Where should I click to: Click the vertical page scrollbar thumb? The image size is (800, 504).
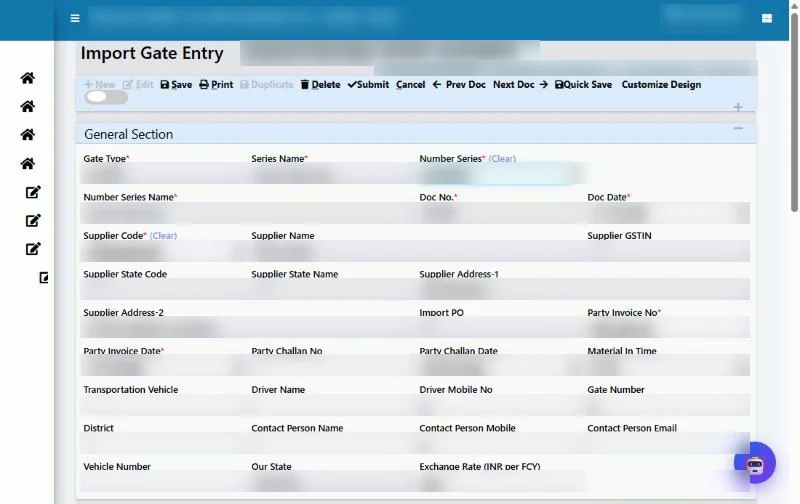[794, 110]
